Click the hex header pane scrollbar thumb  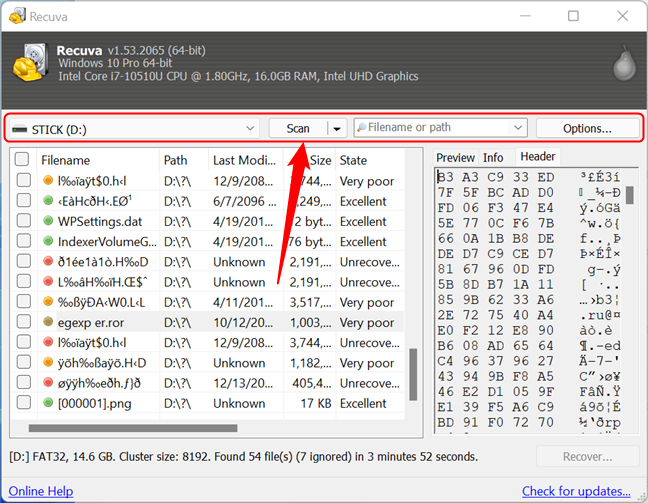click(x=630, y=195)
